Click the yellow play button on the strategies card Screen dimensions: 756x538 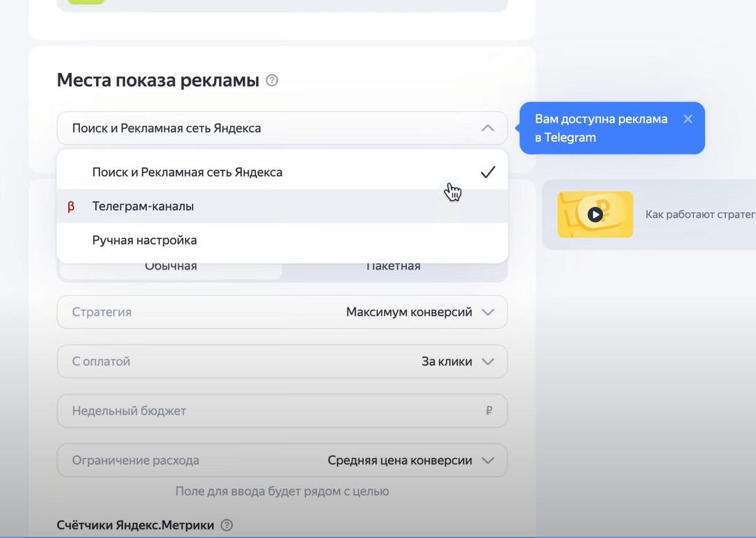pyautogui.click(x=596, y=214)
